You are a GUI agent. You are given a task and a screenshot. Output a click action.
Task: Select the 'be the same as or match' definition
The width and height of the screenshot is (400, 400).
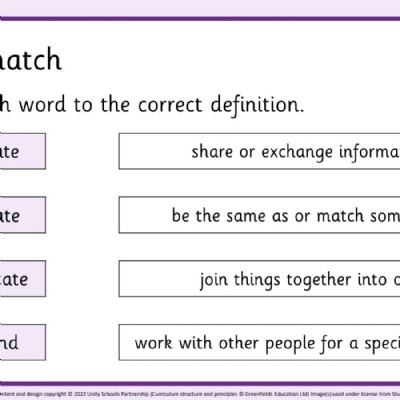point(259,215)
